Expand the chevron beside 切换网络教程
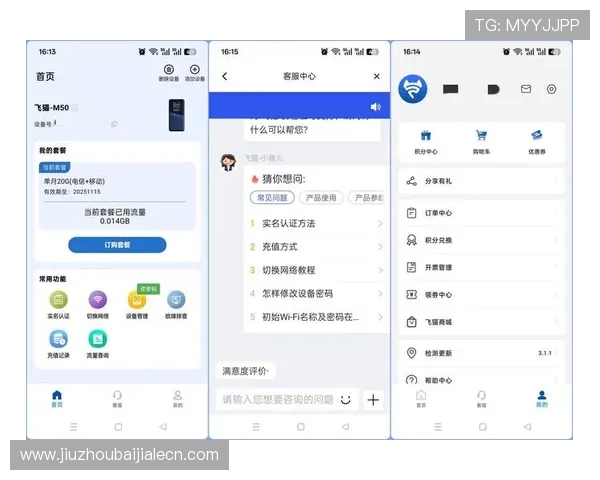 pyautogui.click(x=380, y=270)
